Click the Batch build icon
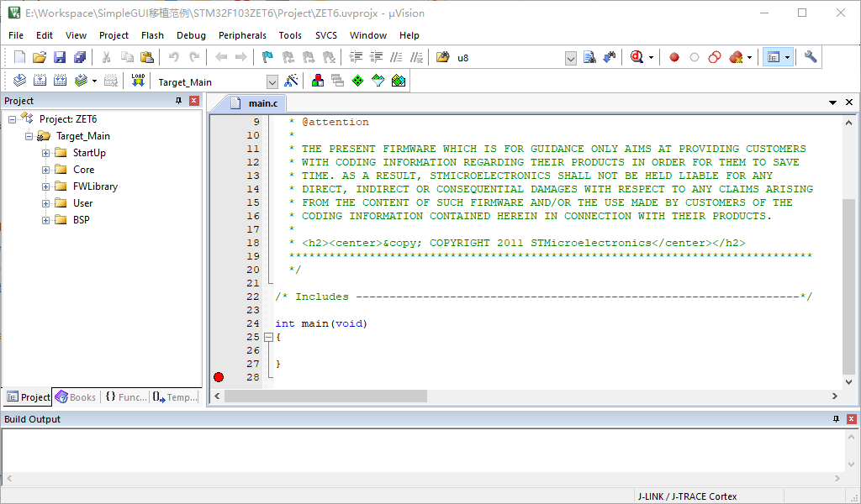The width and height of the screenshot is (861, 504). [x=81, y=81]
